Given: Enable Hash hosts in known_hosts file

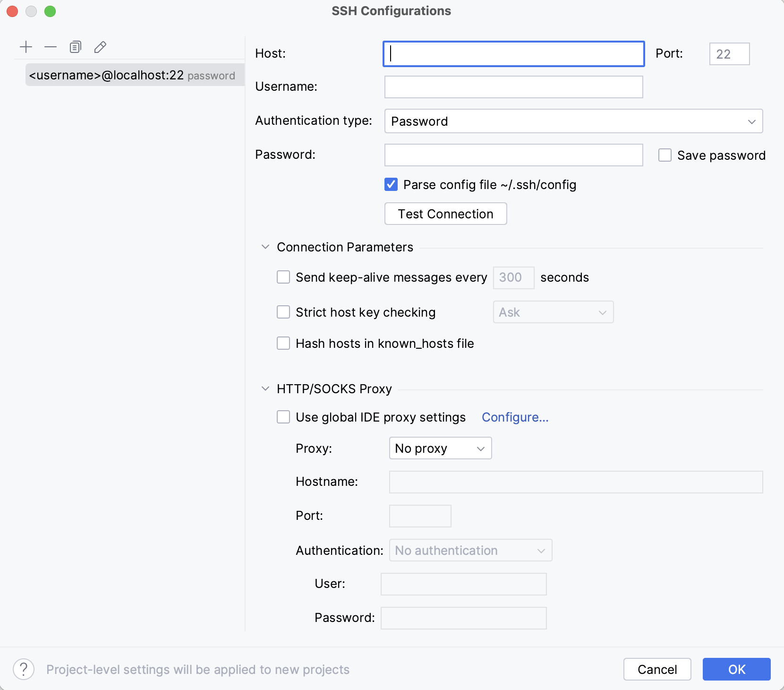Looking at the screenshot, I should [x=283, y=343].
